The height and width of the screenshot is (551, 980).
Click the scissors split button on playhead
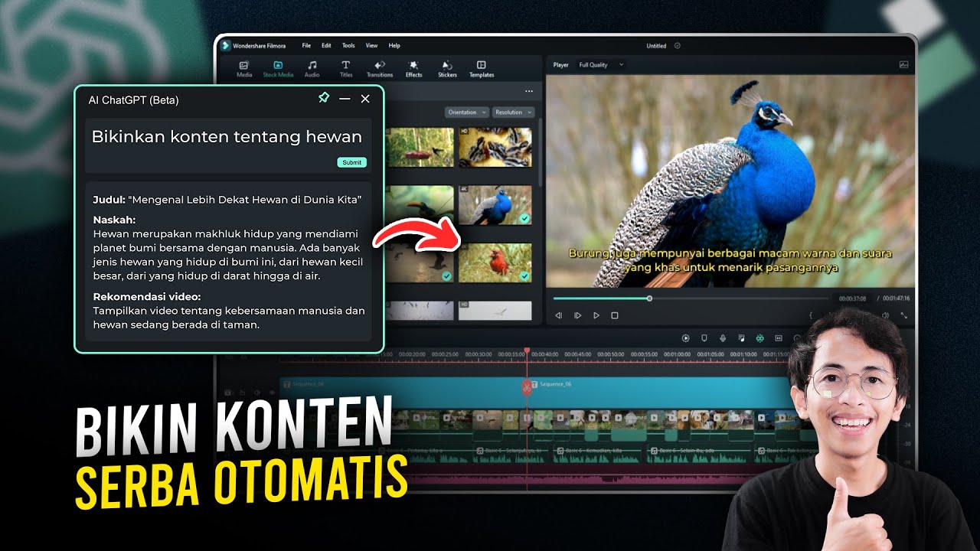pyautogui.click(x=527, y=387)
